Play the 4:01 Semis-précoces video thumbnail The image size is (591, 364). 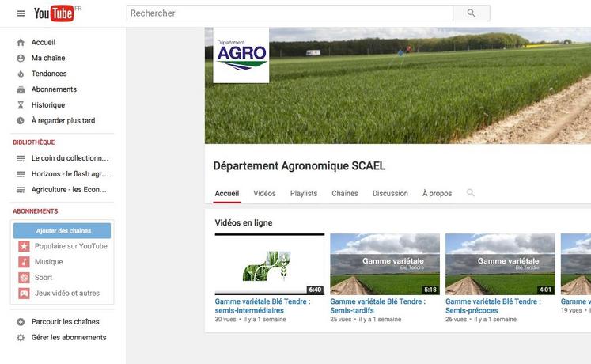[x=500, y=264]
